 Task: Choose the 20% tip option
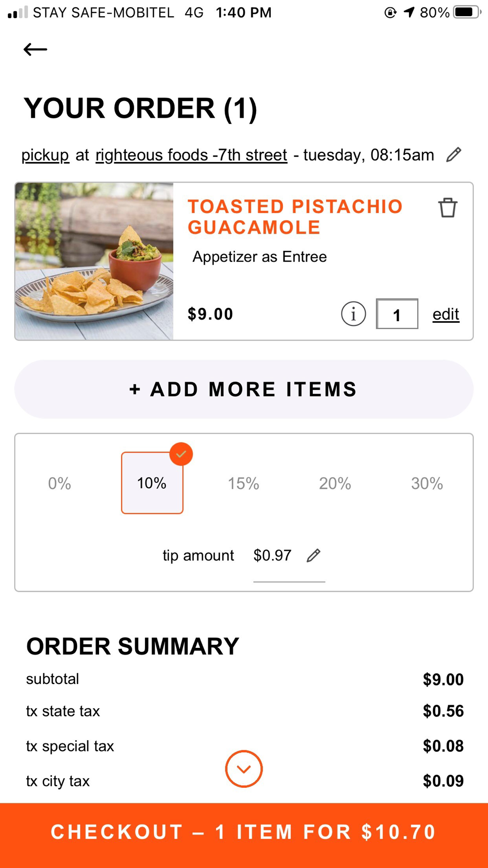click(x=335, y=483)
